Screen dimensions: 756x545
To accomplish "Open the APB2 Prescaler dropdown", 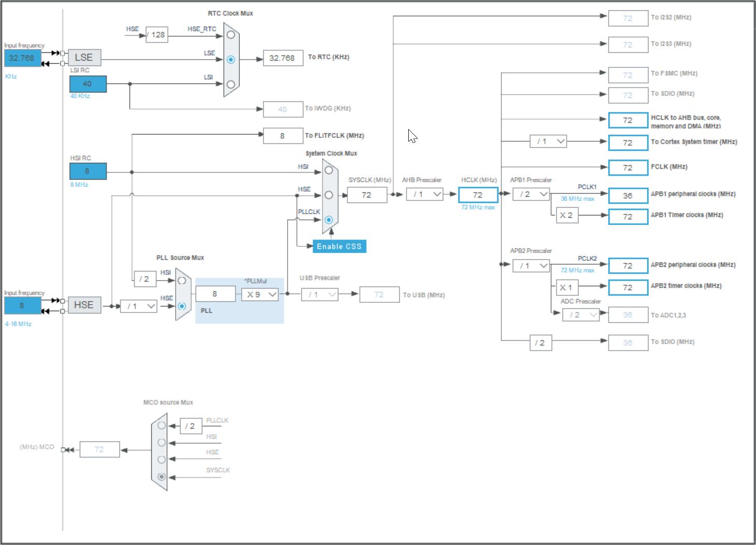I will pyautogui.click(x=531, y=265).
